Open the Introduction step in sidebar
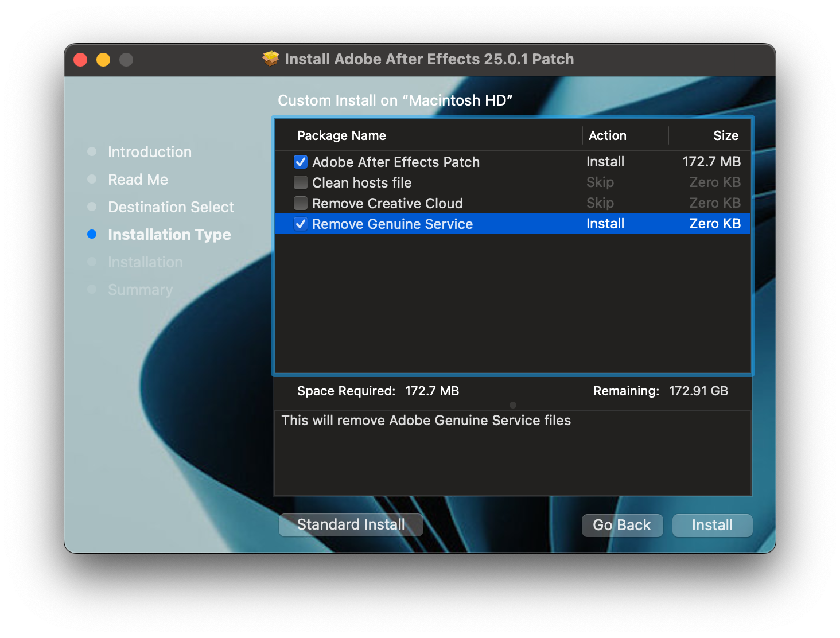The width and height of the screenshot is (840, 638). pos(149,152)
